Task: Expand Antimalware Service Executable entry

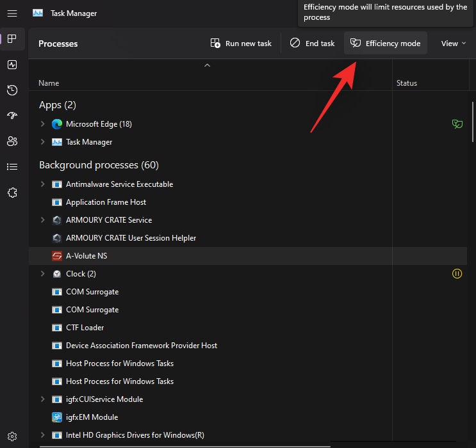Action: coord(43,184)
